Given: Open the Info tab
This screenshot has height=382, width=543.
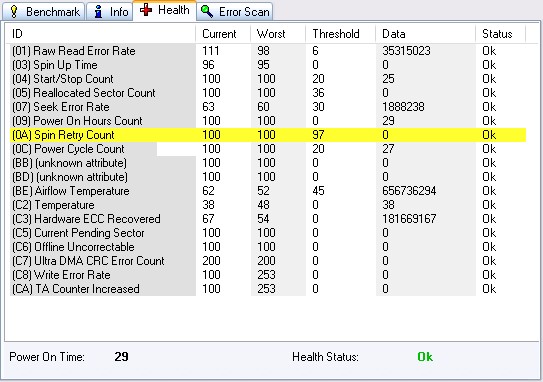Looking at the screenshot, I should 109,11.
